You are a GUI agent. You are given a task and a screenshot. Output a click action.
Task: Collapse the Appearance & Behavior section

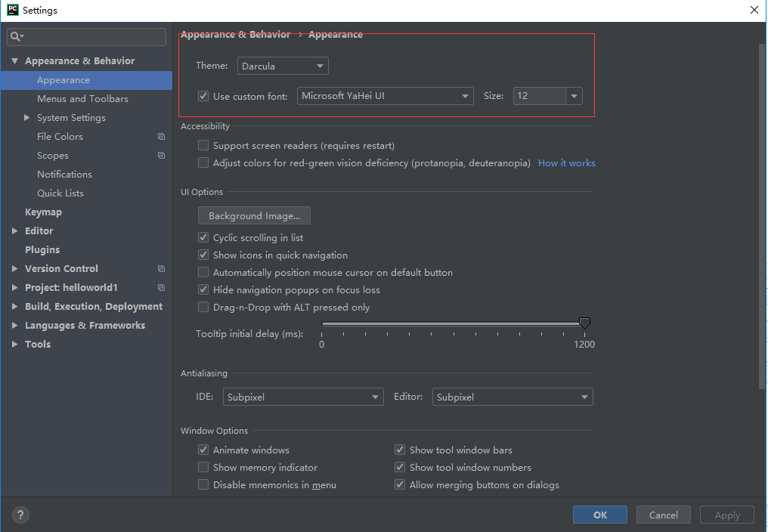tap(14, 60)
